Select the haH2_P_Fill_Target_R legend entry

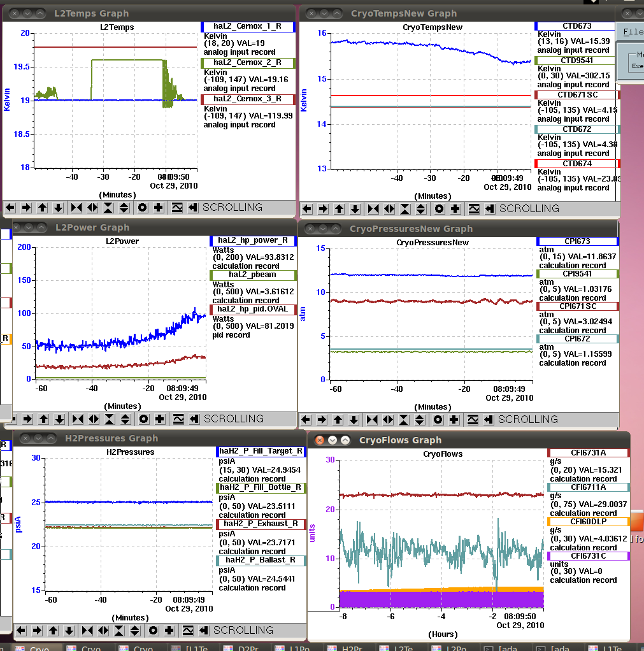coord(261,451)
